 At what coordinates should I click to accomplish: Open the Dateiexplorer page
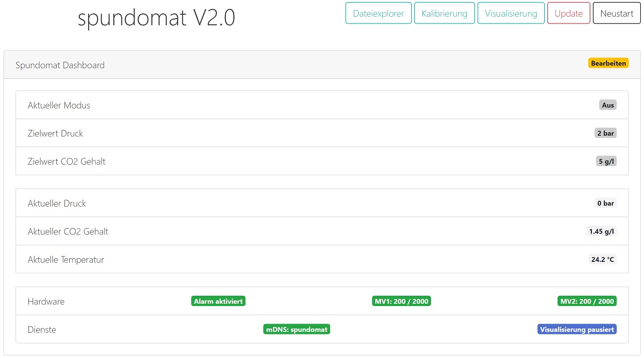click(378, 13)
